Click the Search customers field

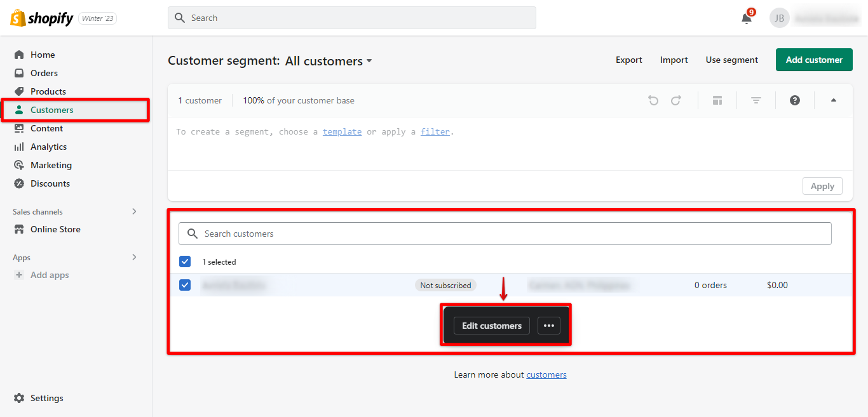click(505, 234)
